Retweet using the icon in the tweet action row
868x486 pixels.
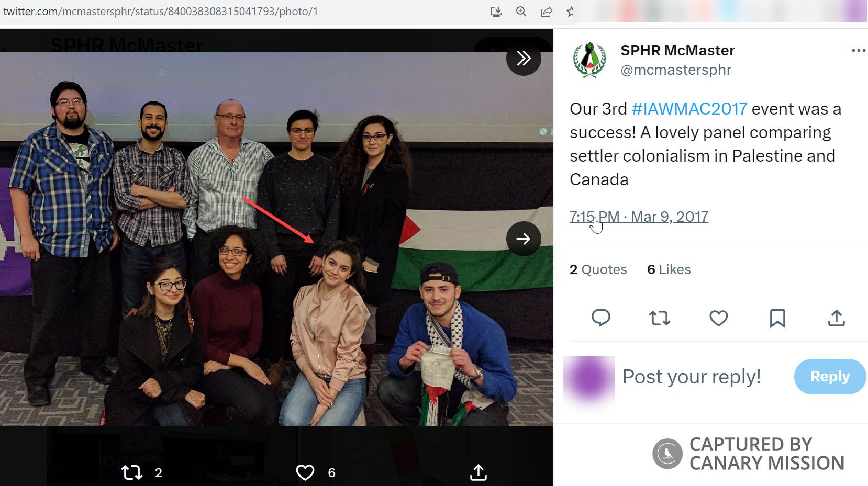(x=660, y=318)
